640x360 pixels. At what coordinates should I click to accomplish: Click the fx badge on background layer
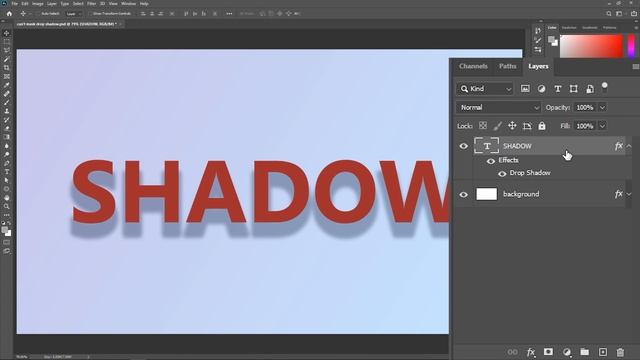click(618, 194)
